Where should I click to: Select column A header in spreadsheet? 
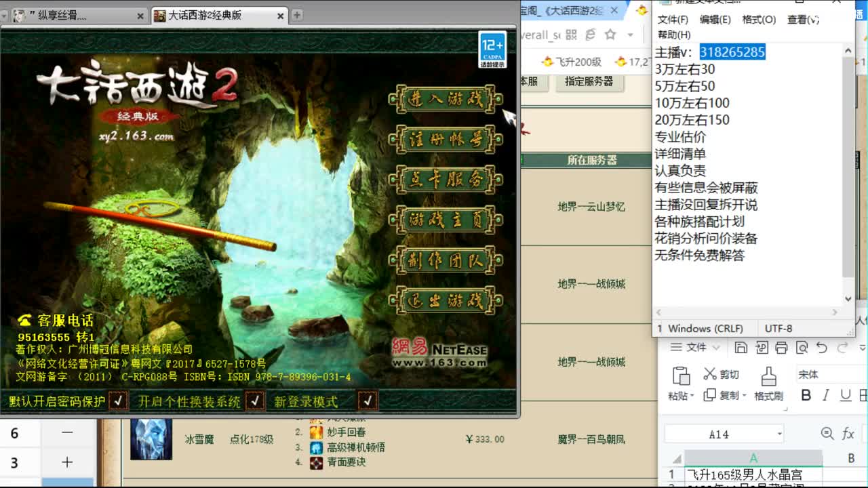[753, 458]
